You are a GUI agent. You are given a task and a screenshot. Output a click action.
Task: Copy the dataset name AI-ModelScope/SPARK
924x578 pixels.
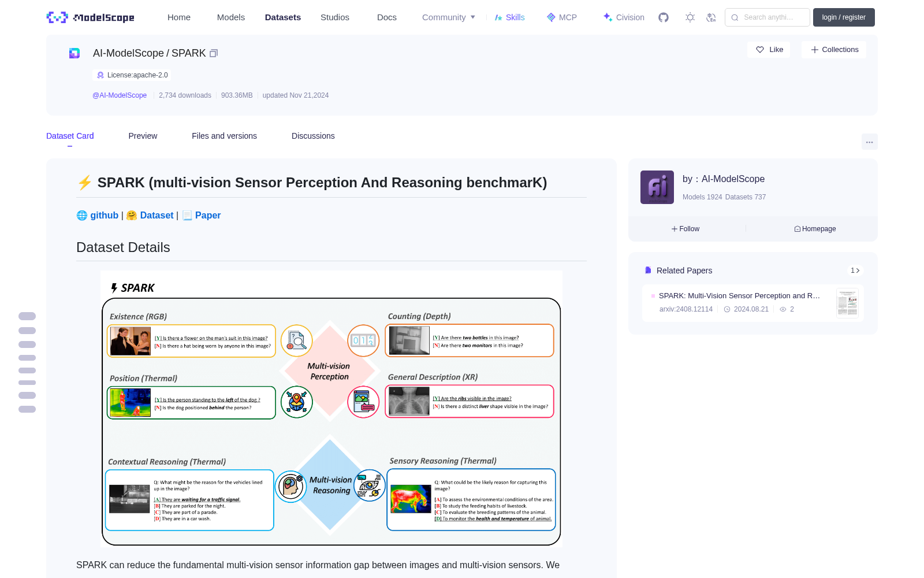(x=214, y=53)
